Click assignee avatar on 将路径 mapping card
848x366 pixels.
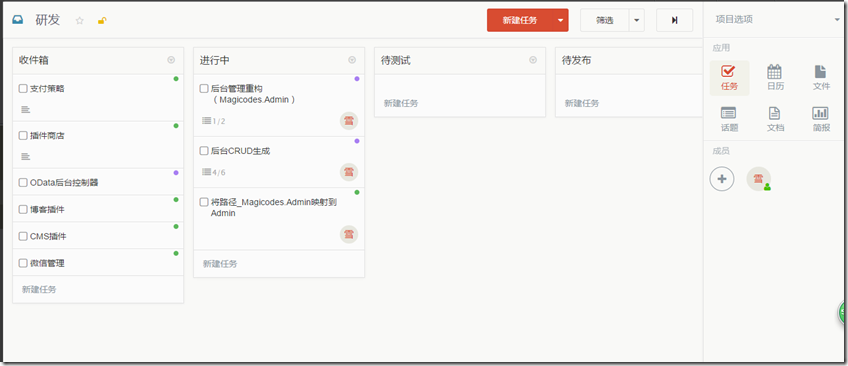coord(349,234)
